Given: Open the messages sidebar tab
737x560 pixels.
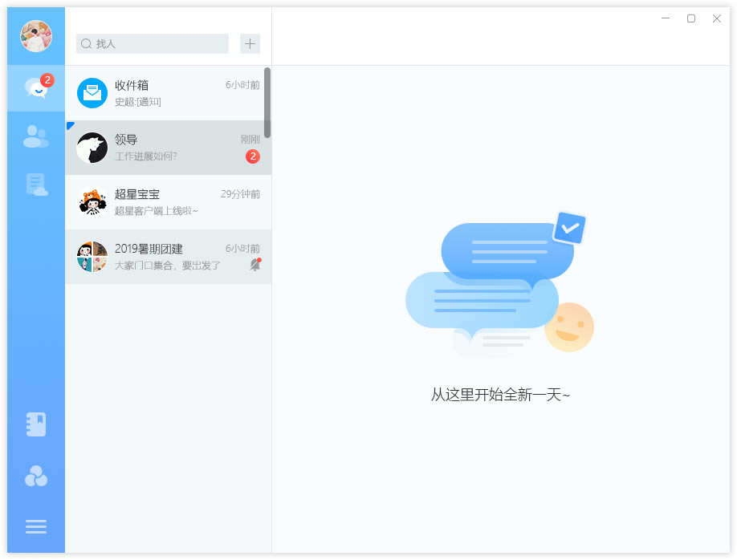Looking at the screenshot, I should coord(36,88).
